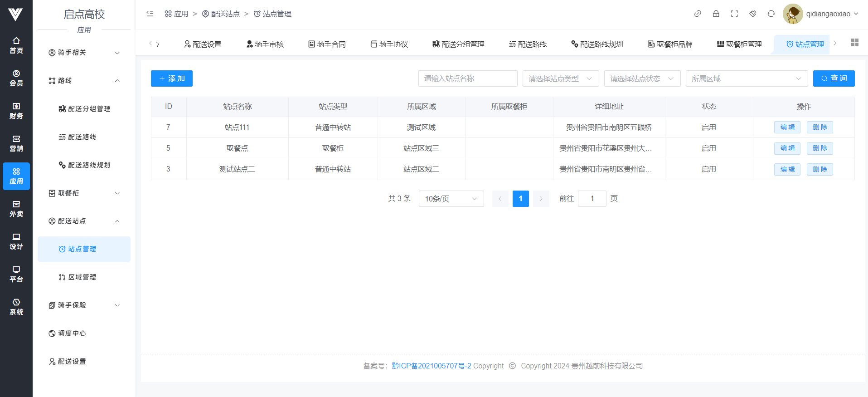Delete the 站点111 row
The width and height of the screenshot is (868, 397).
[x=820, y=127]
